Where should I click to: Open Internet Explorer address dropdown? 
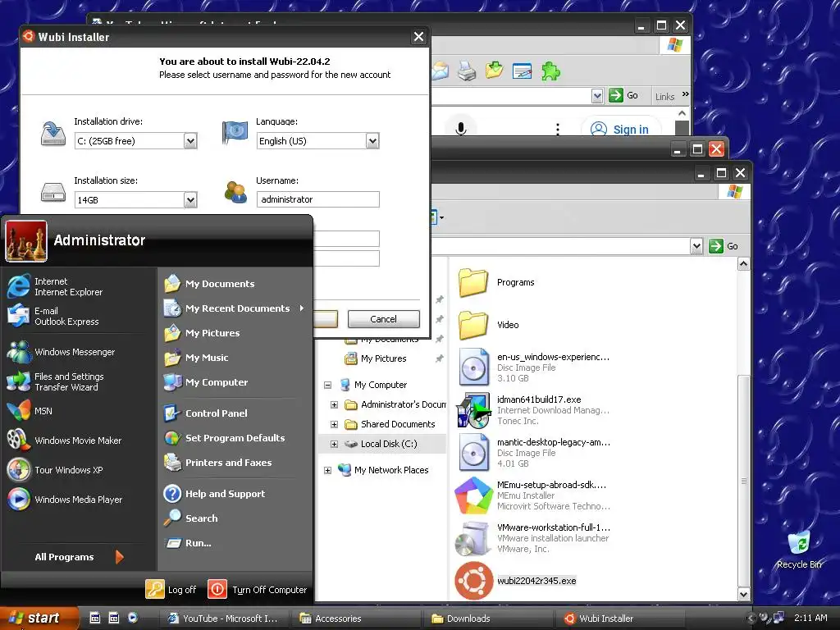coord(597,96)
